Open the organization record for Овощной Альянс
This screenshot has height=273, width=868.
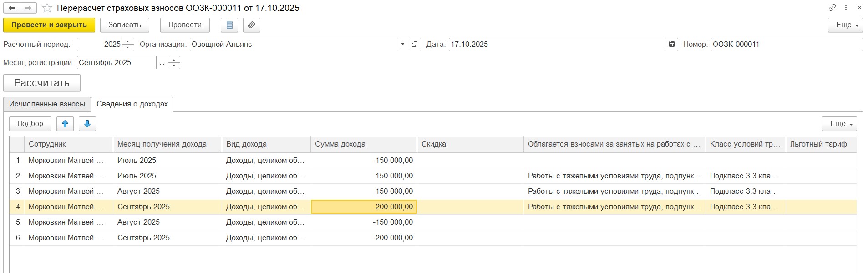(x=415, y=45)
